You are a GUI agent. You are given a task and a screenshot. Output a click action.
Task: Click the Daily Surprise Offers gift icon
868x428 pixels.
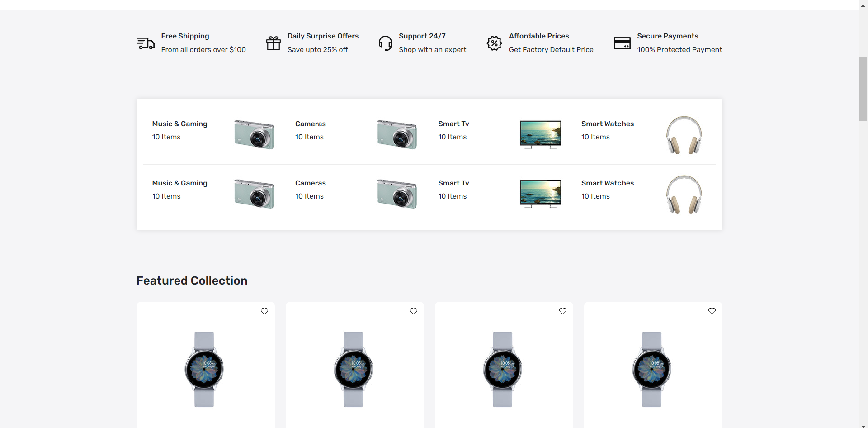point(273,43)
